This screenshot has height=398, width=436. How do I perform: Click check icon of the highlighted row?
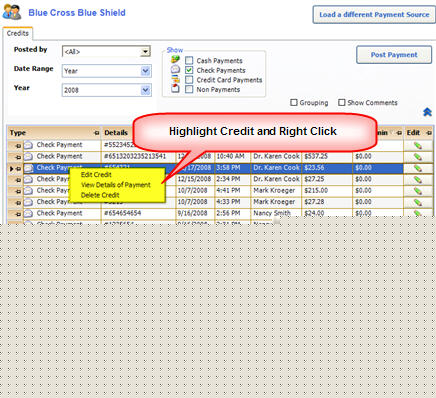pyautogui.click(x=29, y=168)
